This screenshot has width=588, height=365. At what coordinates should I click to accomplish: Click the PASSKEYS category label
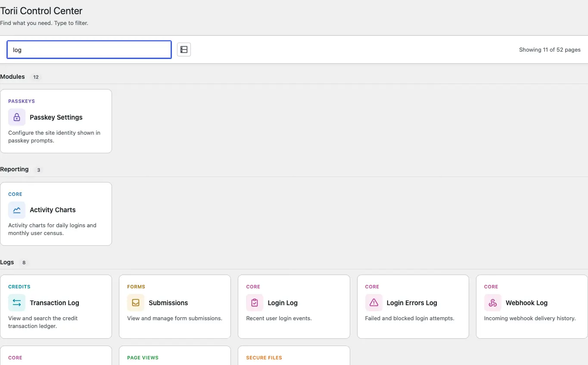[22, 101]
